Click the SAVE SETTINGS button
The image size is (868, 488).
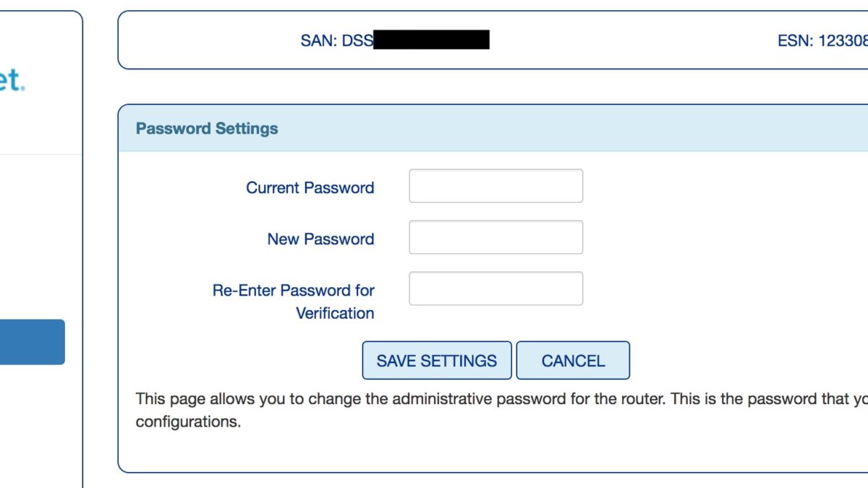click(x=436, y=360)
